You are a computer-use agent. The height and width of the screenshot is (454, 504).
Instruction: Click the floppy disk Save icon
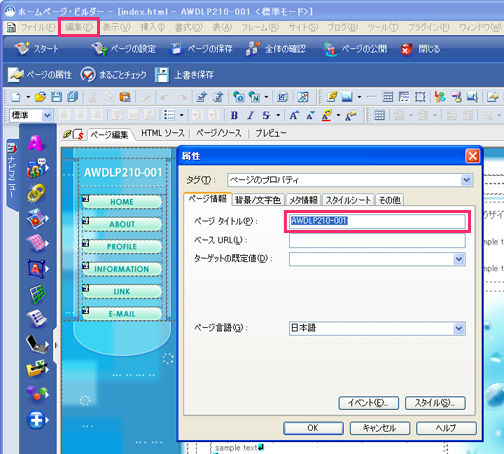pyautogui.click(x=56, y=97)
